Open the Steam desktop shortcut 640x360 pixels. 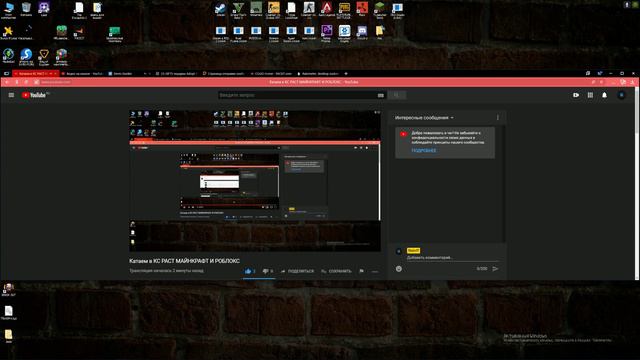tap(221, 10)
